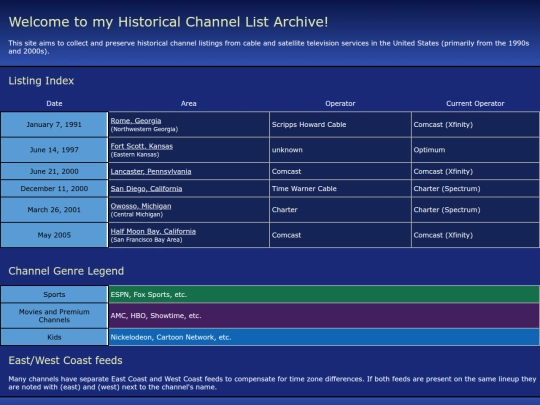
Task: Click the Kids genre label cell
Action: pos(54,337)
